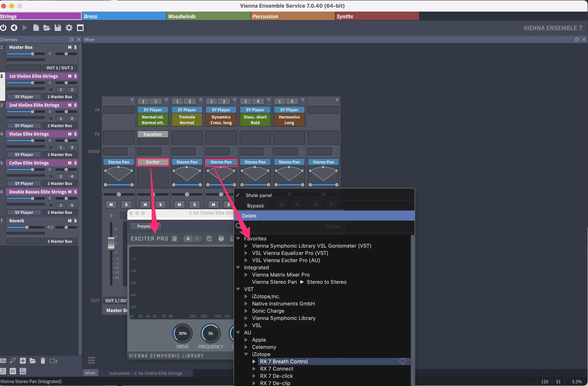
Task: Undock the Channels panel with its float icon
Action: tap(71, 40)
